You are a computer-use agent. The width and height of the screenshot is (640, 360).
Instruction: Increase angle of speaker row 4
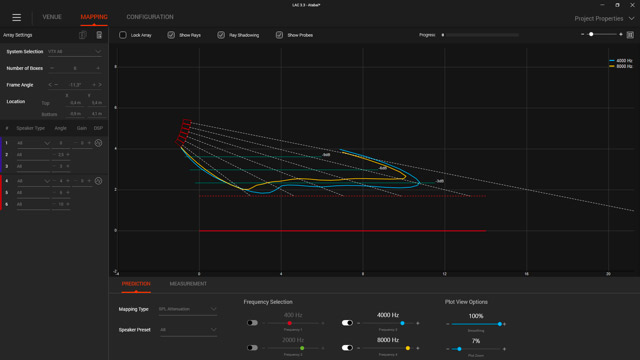tap(68, 181)
